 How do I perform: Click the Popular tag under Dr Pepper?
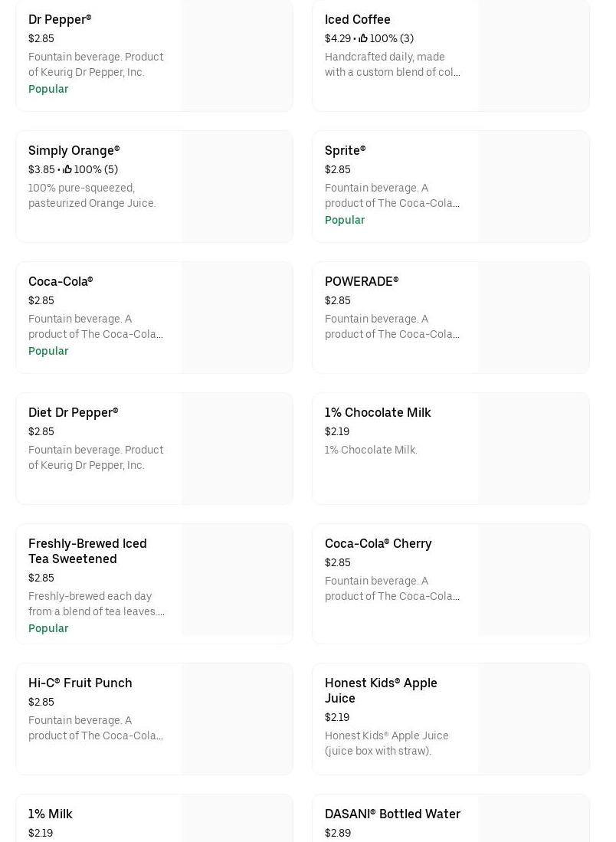(x=48, y=89)
